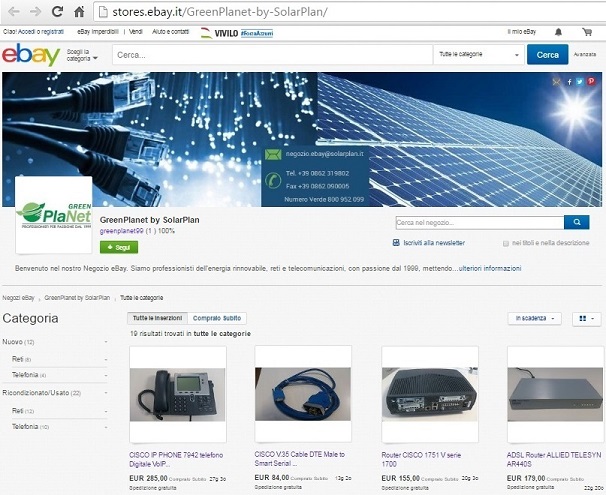Click the store search magnifier button
The width and height of the screenshot is (606, 495).
point(577,222)
